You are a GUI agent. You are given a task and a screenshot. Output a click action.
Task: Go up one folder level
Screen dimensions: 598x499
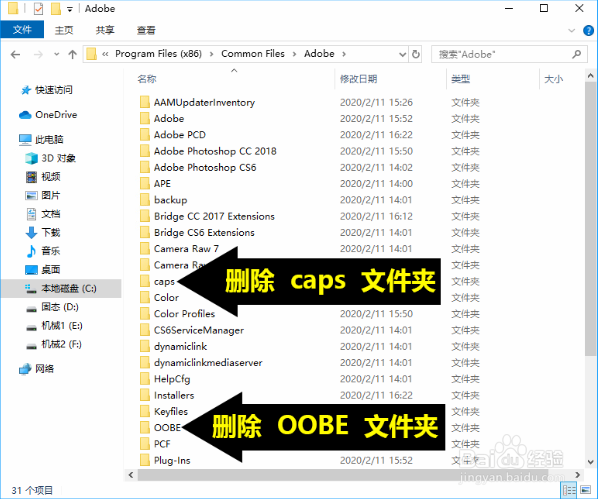click(x=72, y=55)
